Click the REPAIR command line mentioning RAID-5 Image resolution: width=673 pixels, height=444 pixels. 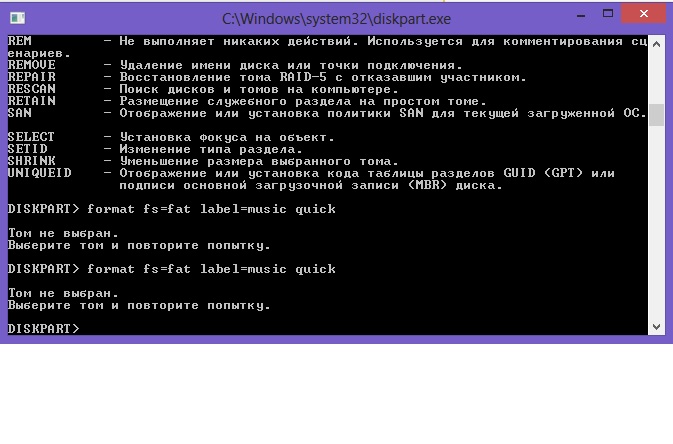pyautogui.click(x=267, y=77)
